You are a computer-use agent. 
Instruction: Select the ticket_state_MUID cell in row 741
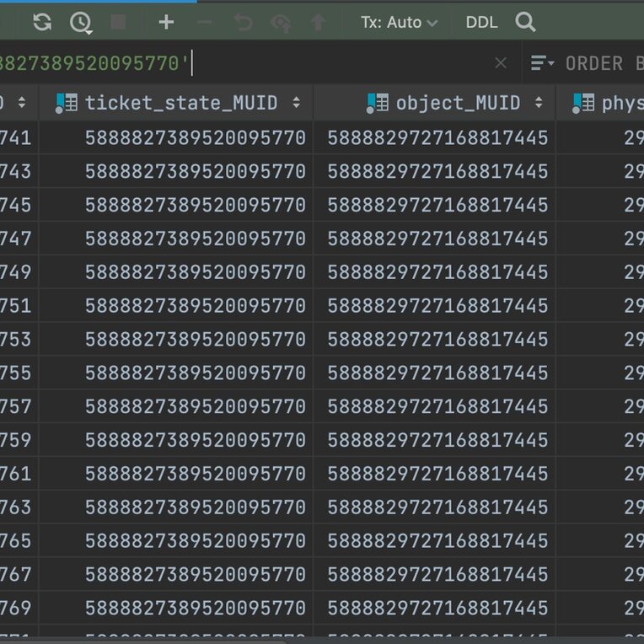tap(195, 137)
